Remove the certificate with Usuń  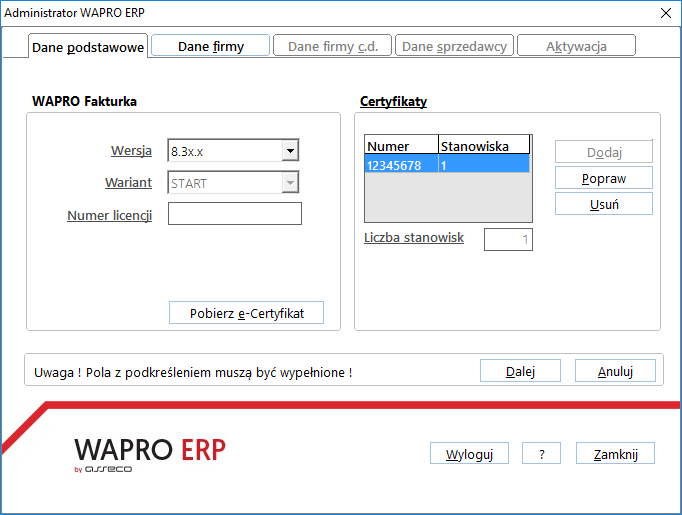(x=604, y=204)
